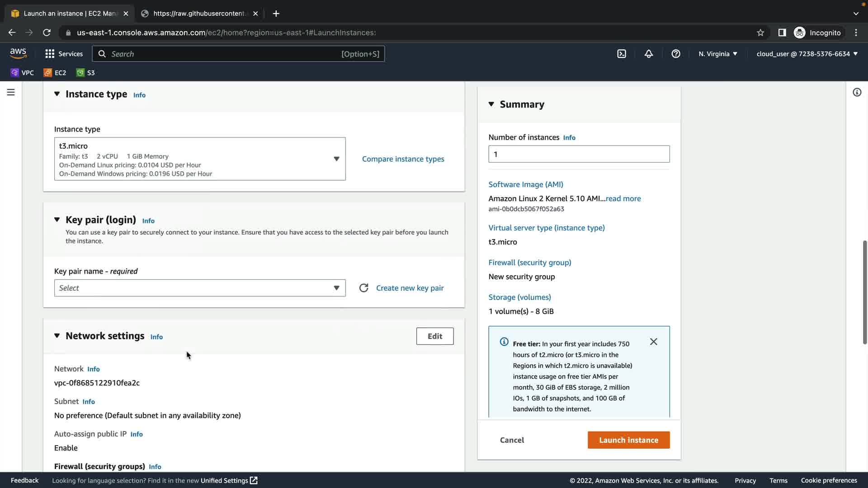
Task: Click the Launch instance button
Action: click(x=628, y=440)
